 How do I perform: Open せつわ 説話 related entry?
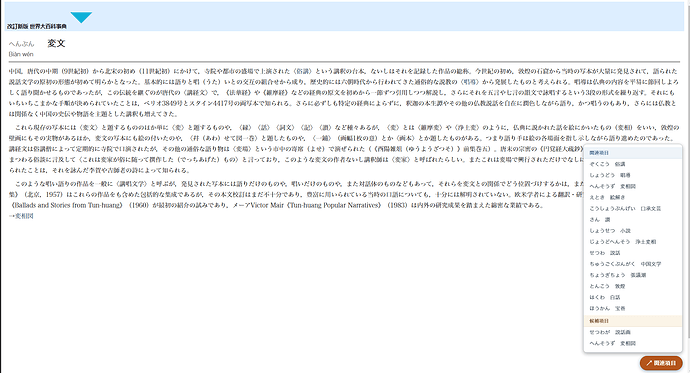pos(605,253)
